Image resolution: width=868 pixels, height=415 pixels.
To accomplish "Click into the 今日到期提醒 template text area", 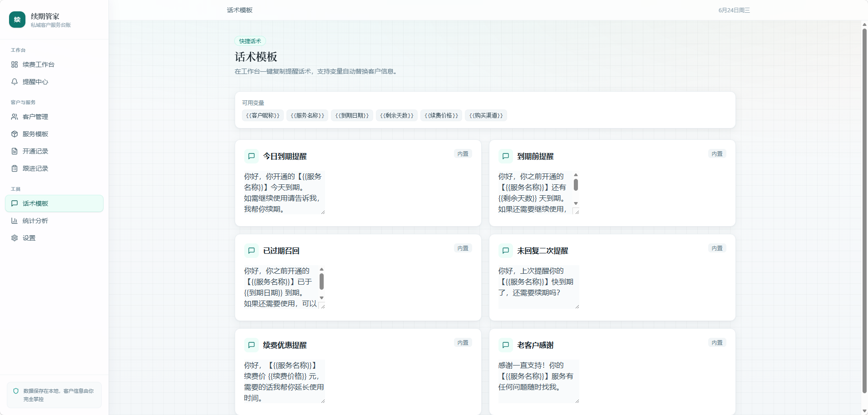I will 284,193.
